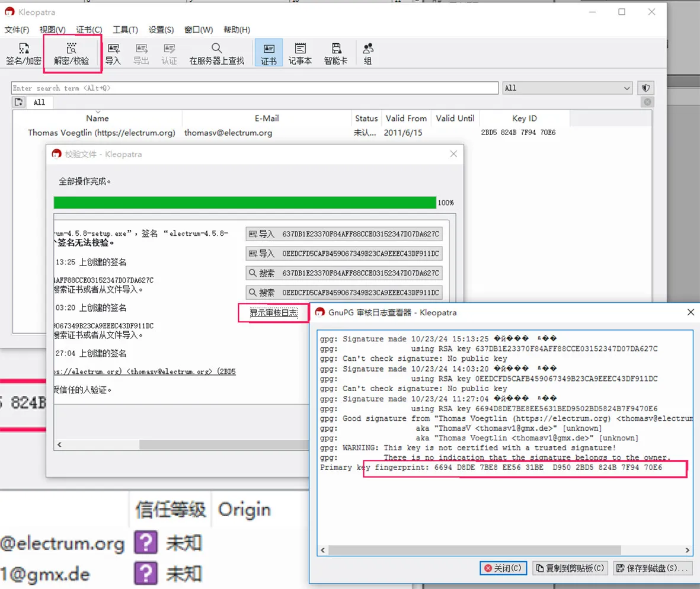The width and height of the screenshot is (700, 589).
Task: Click the verify results horizontal scrollbar
Action: tap(223, 444)
